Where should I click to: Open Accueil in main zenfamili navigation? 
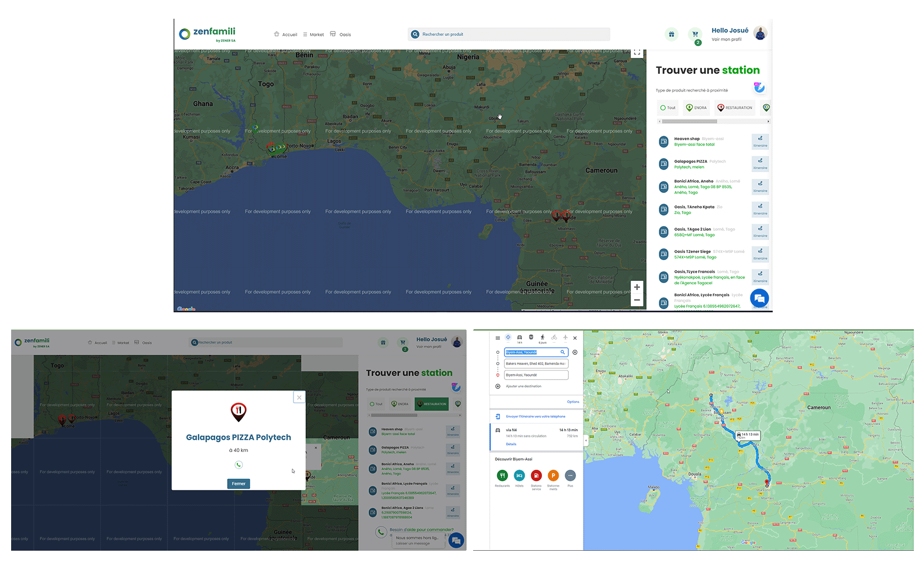click(x=285, y=34)
